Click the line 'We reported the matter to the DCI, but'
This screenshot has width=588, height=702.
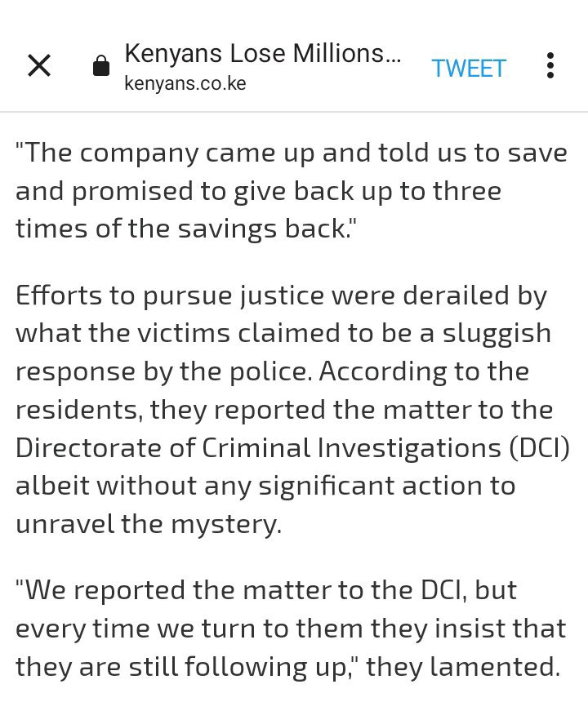(266, 590)
